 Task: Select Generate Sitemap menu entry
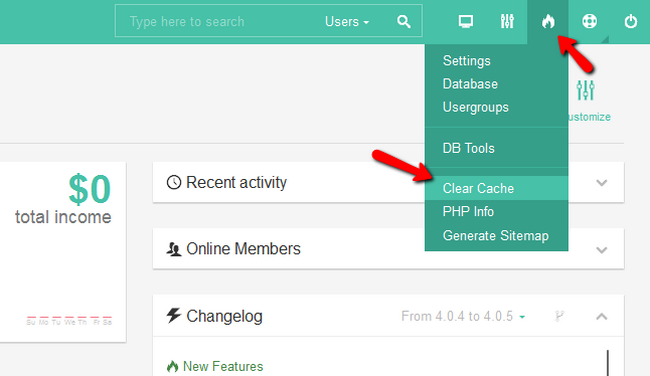[x=497, y=235]
